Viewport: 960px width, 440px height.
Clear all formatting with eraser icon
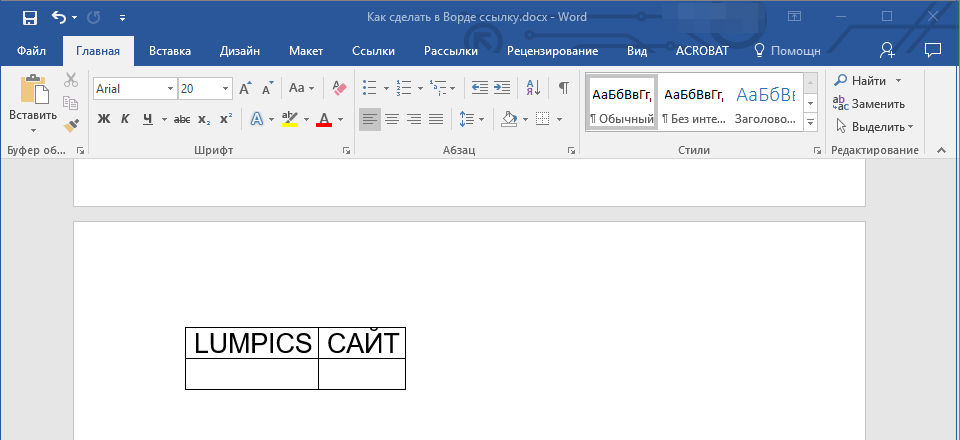(338, 88)
